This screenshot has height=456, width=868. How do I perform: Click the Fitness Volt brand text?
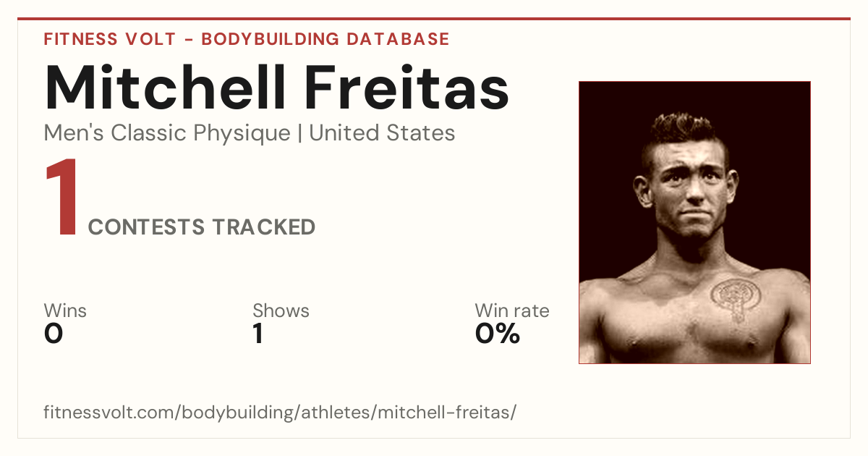click(109, 39)
